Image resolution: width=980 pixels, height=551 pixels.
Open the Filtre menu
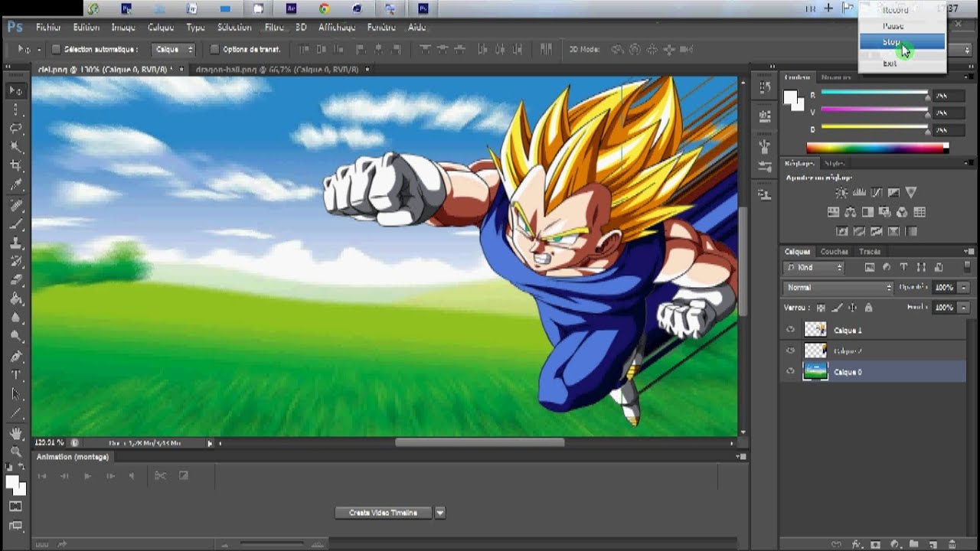click(274, 28)
